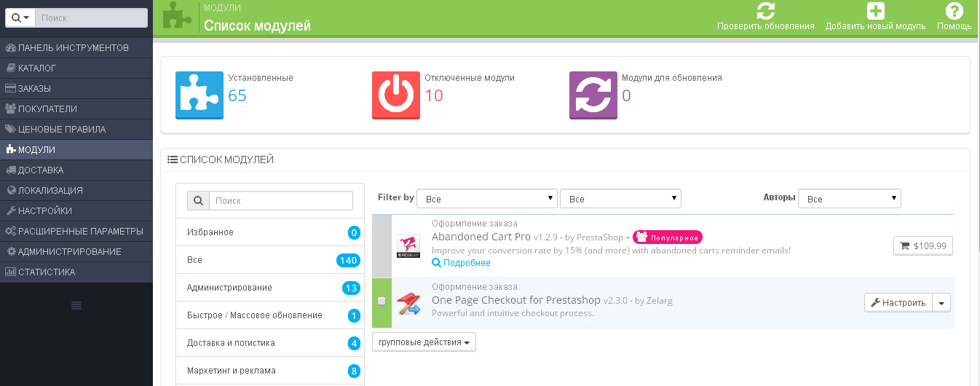Select the Избранное category

click(x=270, y=232)
